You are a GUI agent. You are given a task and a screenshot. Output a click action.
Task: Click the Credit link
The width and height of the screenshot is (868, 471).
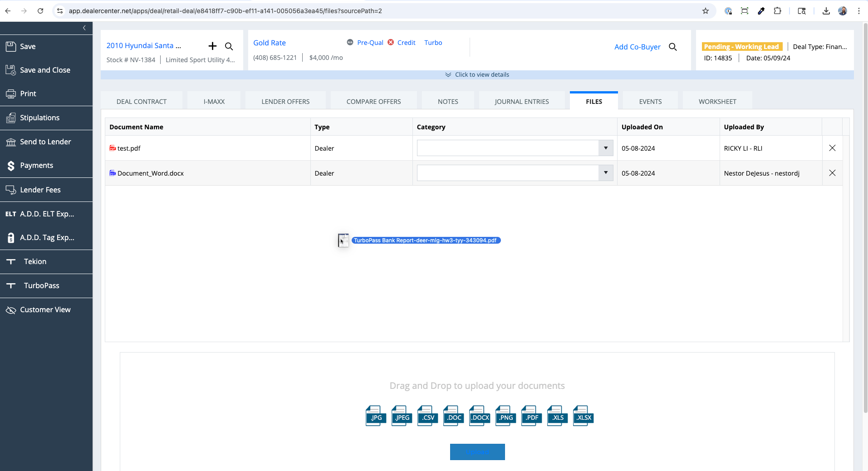[406, 43]
